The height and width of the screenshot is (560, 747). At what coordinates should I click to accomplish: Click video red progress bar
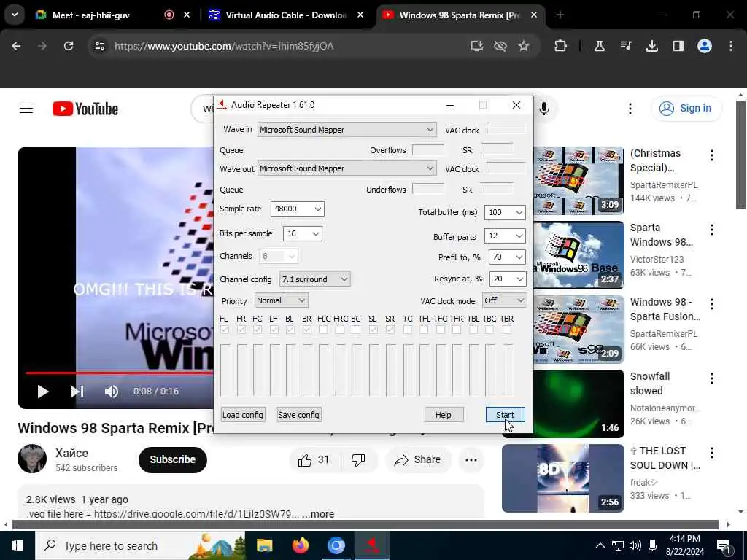(120, 373)
